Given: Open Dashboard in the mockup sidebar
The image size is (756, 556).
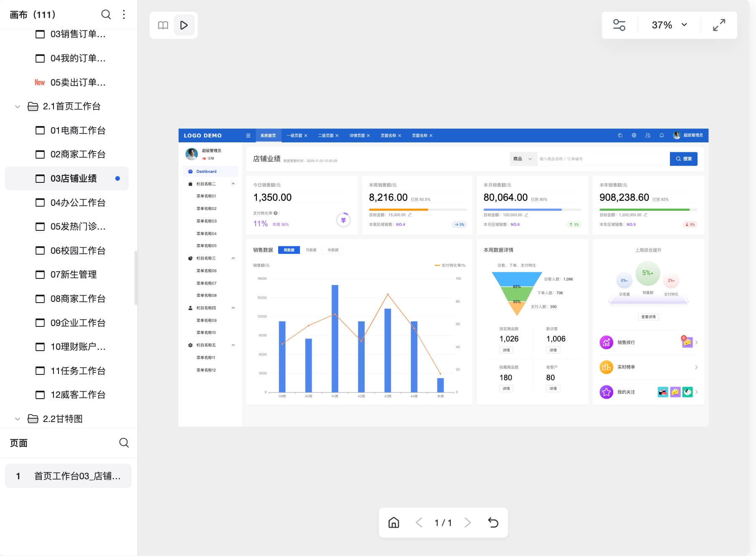Looking at the screenshot, I should 211,172.
